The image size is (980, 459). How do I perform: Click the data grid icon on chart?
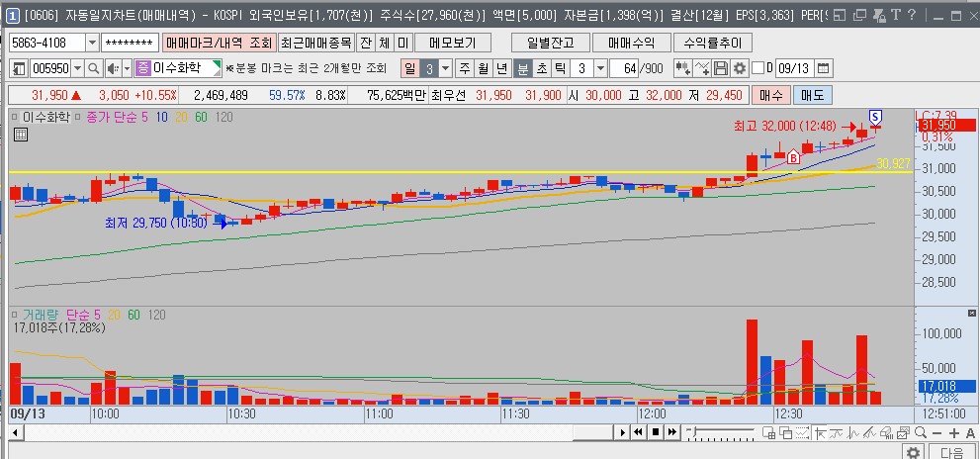coord(20,135)
